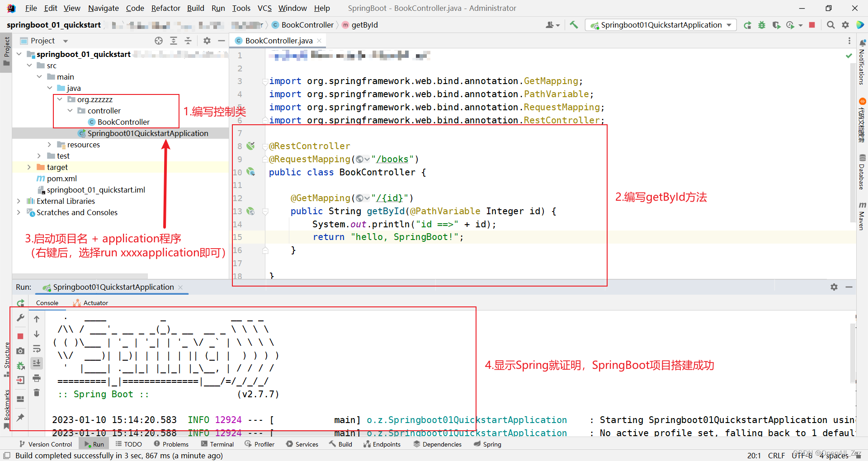
Task: Collapse the org.zzzzzz package
Action: click(60, 99)
